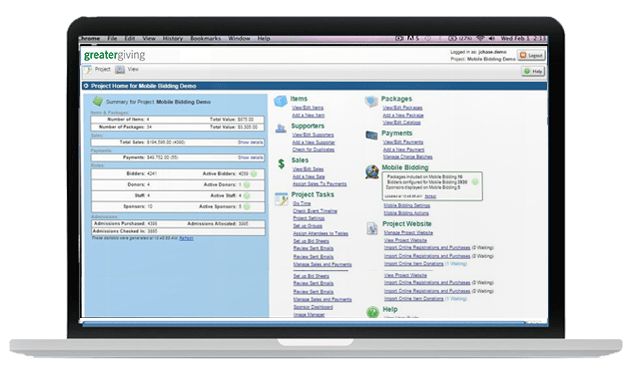Click the green help icon next to Active Donors
This screenshot has height=380, width=630.
click(x=247, y=185)
